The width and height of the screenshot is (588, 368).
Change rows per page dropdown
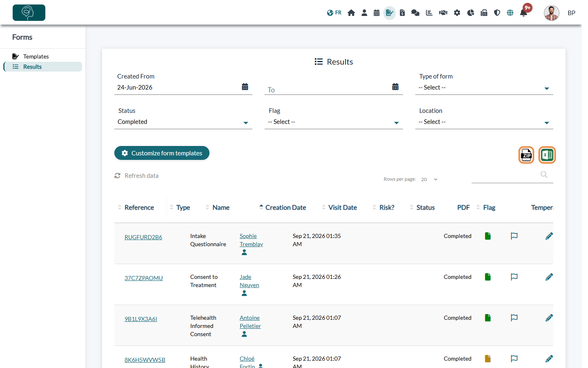click(x=430, y=180)
